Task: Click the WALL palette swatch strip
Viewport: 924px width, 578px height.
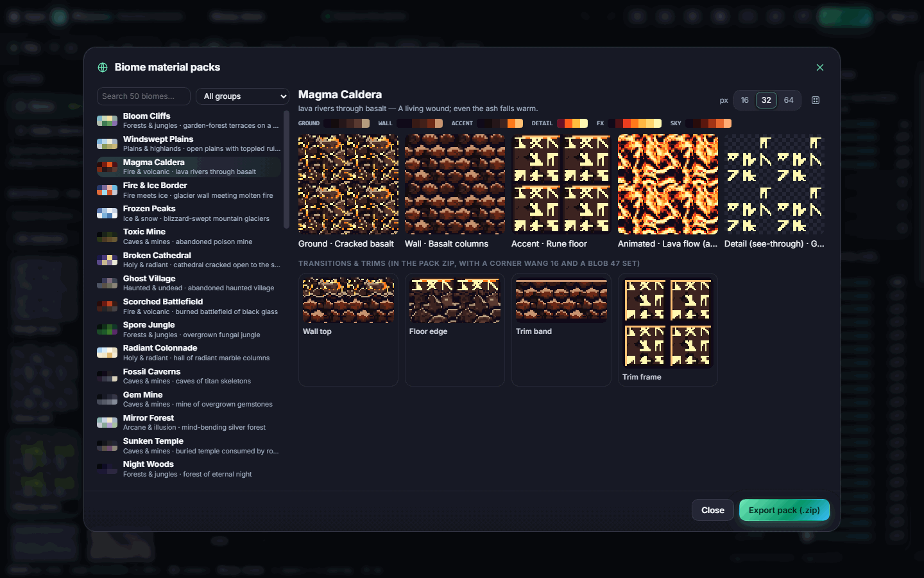Action: (x=420, y=123)
